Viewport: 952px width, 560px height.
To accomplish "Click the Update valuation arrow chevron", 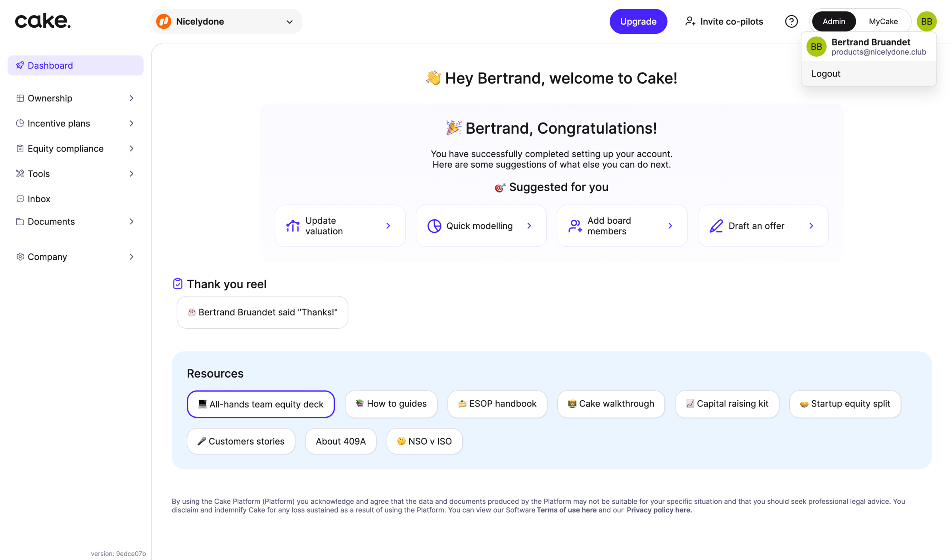I will (x=388, y=226).
